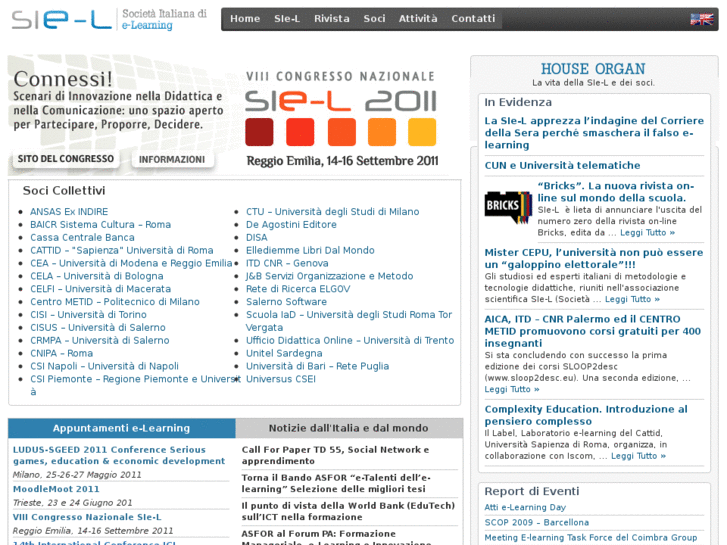Click the SIe-L site logo

(109, 19)
